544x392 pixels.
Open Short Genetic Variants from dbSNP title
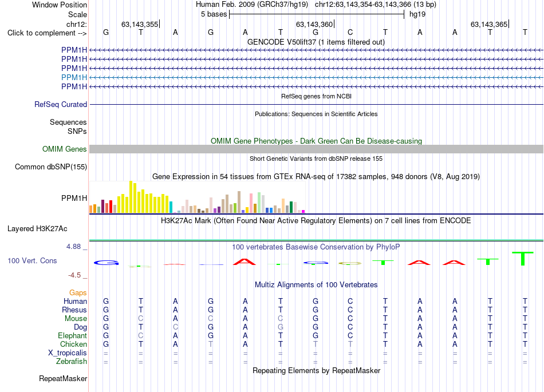[316, 159]
